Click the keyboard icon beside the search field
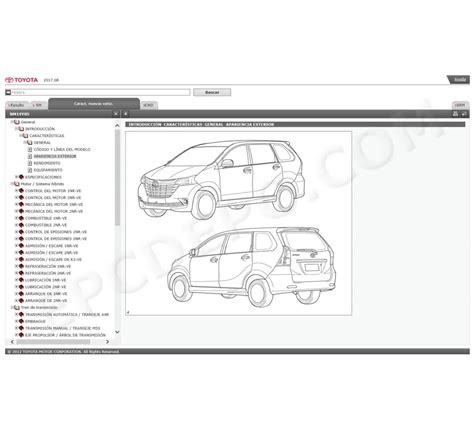 point(8,92)
